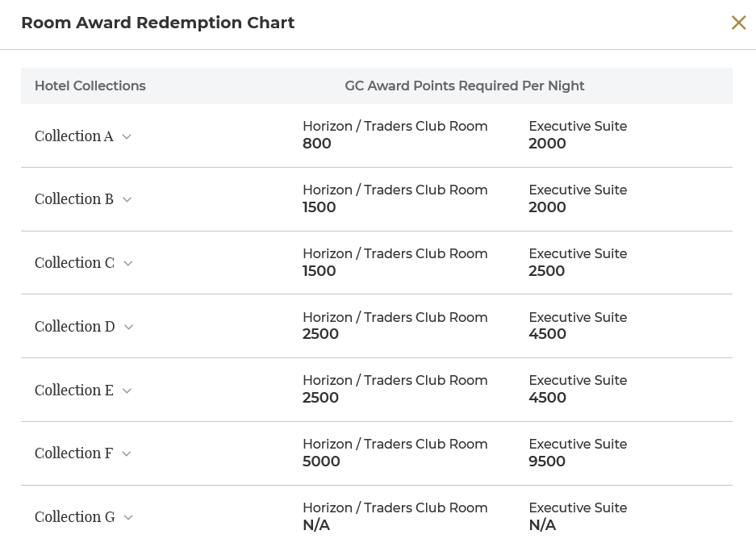The height and width of the screenshot is (543, 756).
Task: Select the 800 points value for Collection A
Action: (x=317, y=144)
